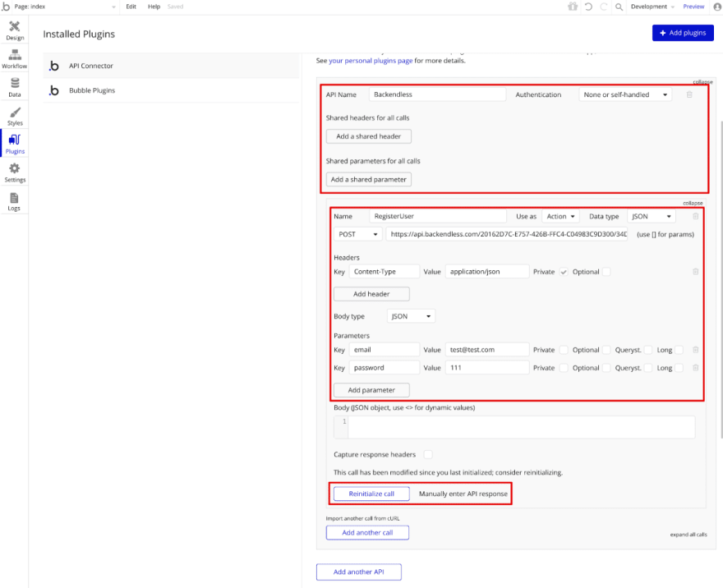The width and height of the screenshot is (723, 588).
Task: Open the Logs document icon
Action: click(14, 198)
